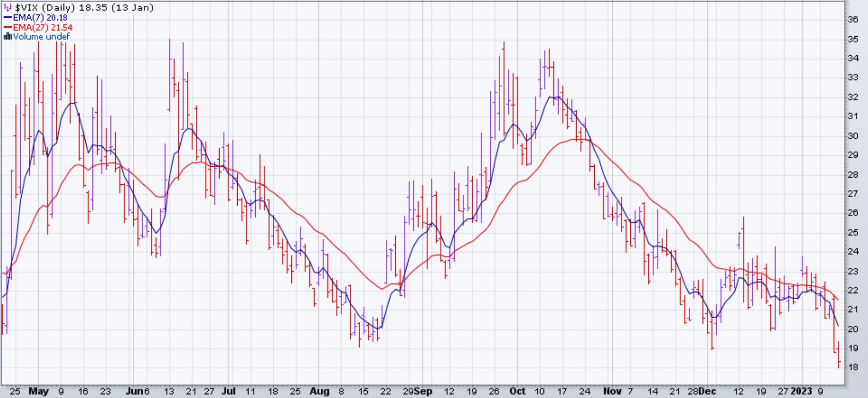Click the 30 value on the price axis

[x=853, y=136]
